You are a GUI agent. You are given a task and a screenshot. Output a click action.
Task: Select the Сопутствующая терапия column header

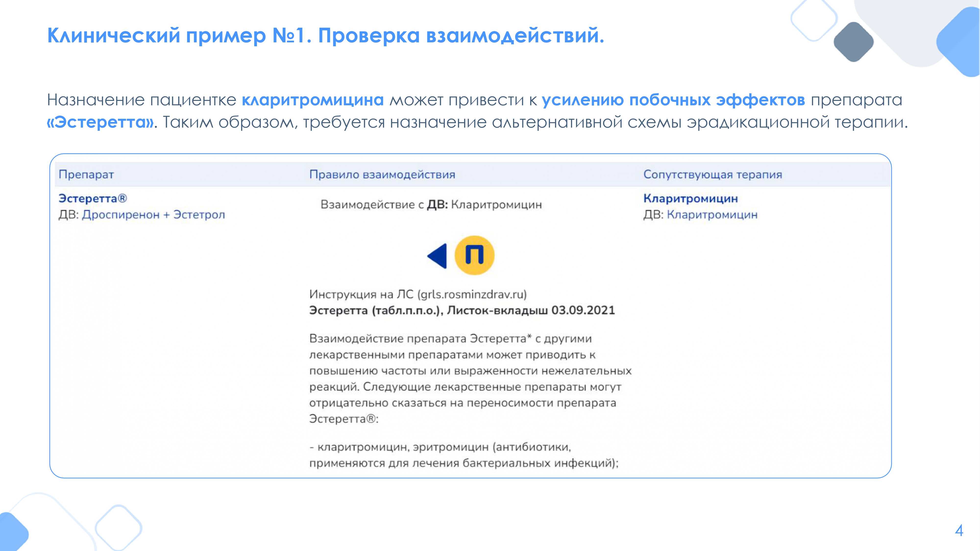click(x=712, y=175)
